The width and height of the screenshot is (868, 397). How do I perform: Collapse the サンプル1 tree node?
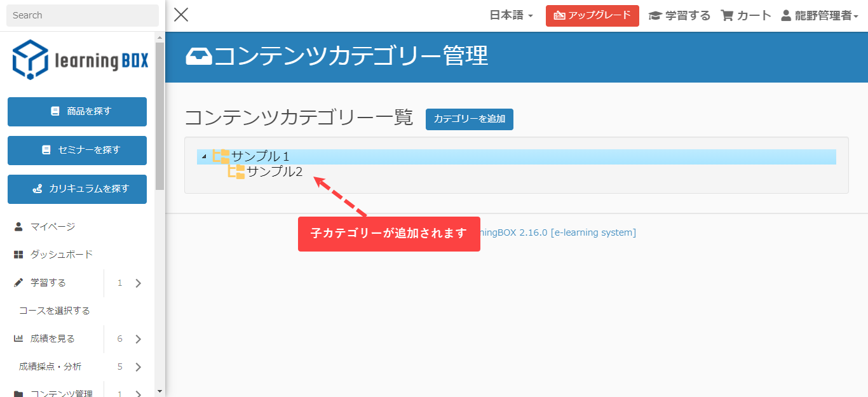point(203,157)
